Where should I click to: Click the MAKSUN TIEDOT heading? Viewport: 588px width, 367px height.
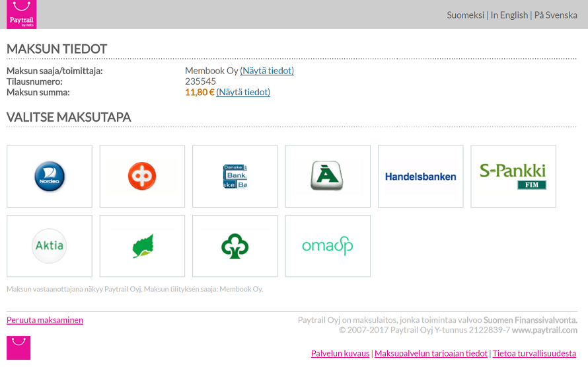pos(57,49)
